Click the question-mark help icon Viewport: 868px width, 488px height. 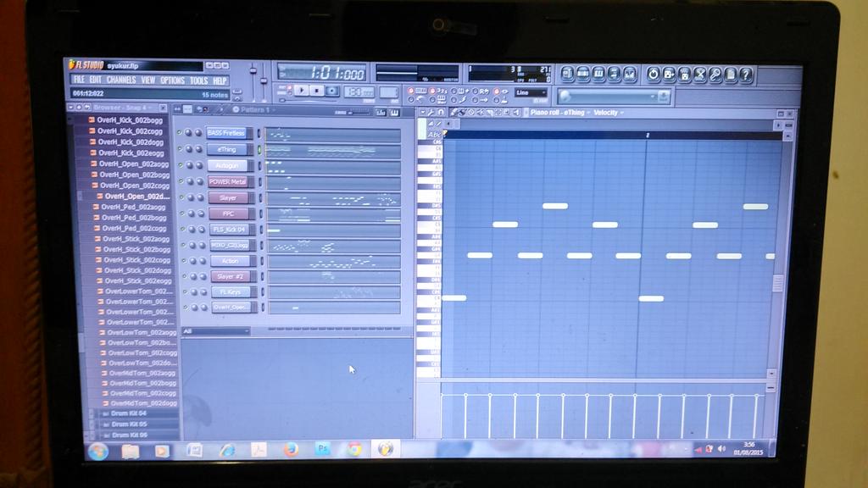(x=746, y=75)
